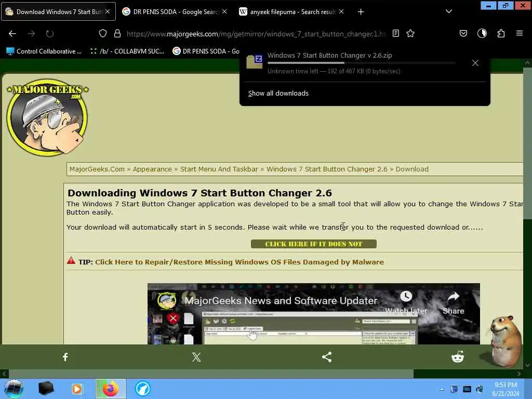Click the network tray icon
Screen dimensions: 532x399
[x=467, y=389]
